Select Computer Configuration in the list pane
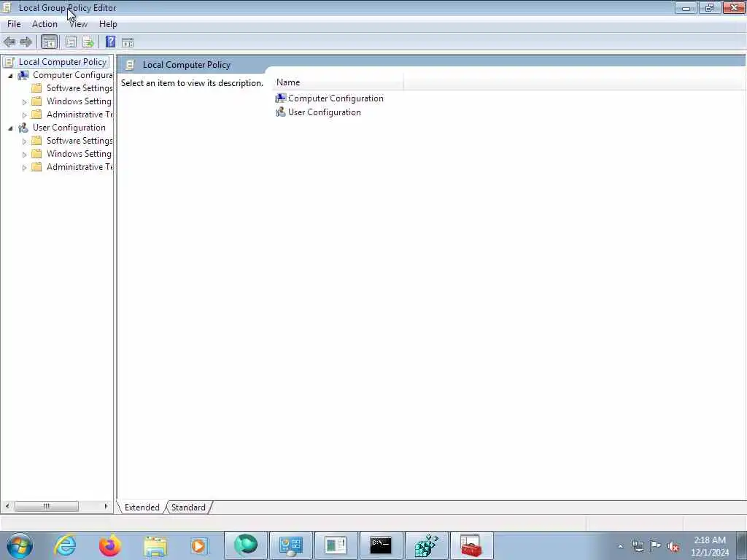The height and width of the screenshot is (560, 747). [x=330, y=98]
